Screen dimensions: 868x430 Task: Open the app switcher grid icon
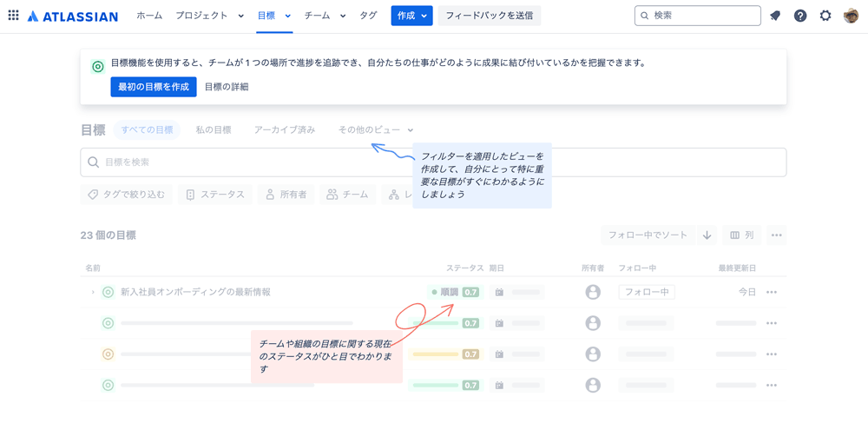pos(13,16)
